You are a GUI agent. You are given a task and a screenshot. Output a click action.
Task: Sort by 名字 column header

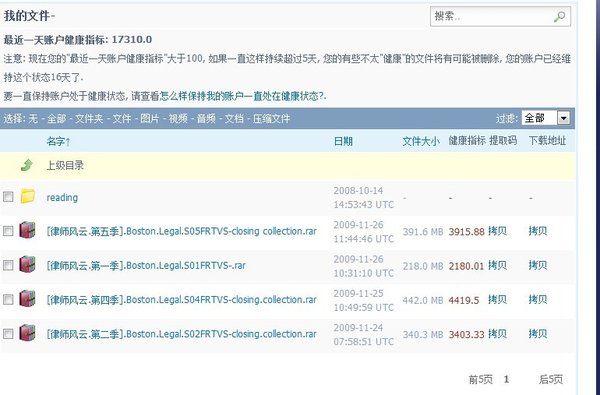59,142
